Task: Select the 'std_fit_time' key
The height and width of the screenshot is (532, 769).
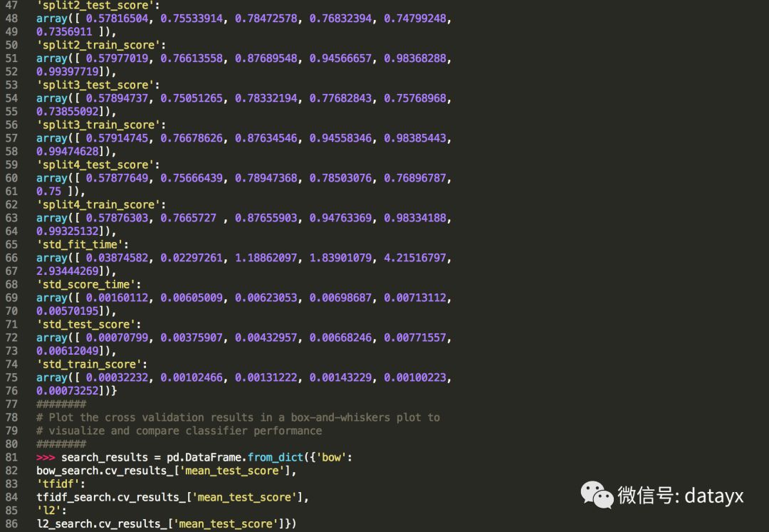Action: pyautogui.click(x=80, y=244)
